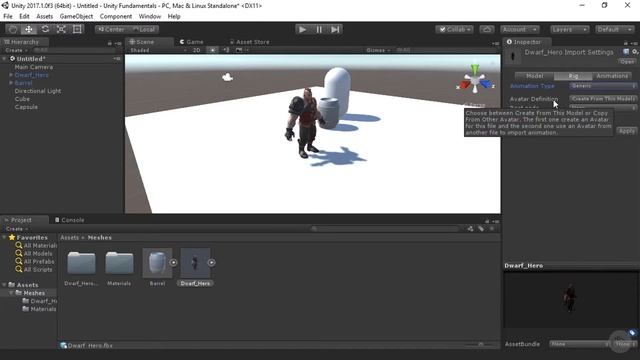
Task: Click the red X axis on scene gizmo
Action: coord(464,85)
